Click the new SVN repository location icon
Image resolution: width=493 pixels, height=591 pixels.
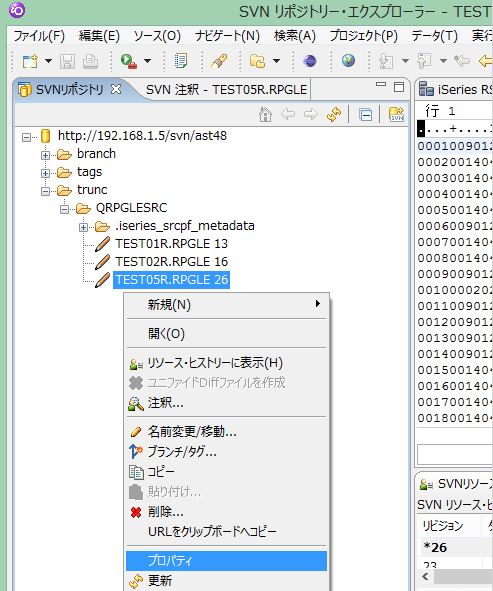(397, 114)
